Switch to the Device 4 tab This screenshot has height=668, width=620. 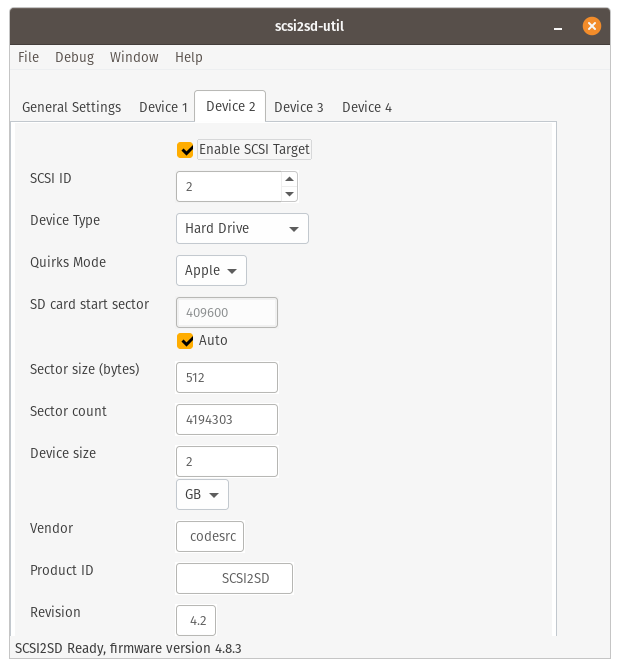[x=367, y=107]
